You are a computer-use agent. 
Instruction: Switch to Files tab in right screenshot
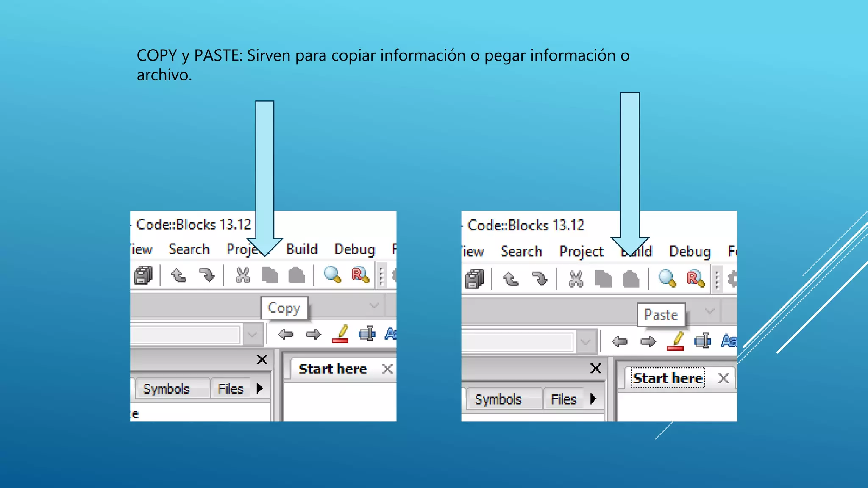click(x=564, y=399)
